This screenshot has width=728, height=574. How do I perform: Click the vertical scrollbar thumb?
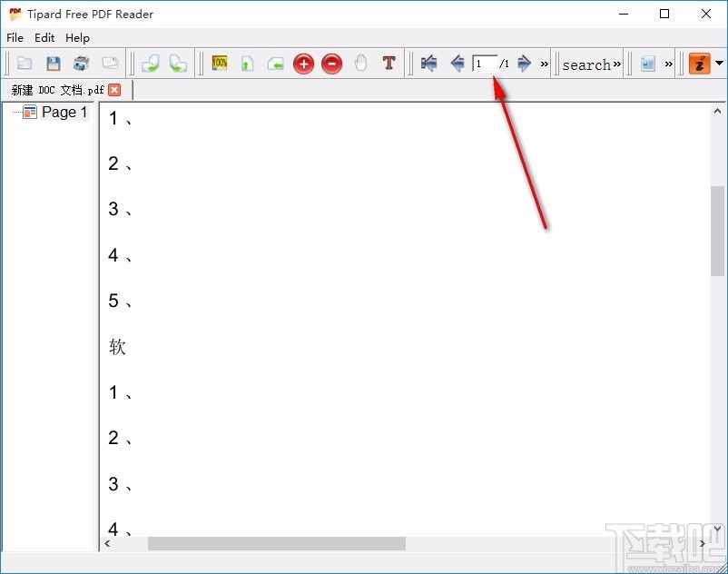(717, 231)
